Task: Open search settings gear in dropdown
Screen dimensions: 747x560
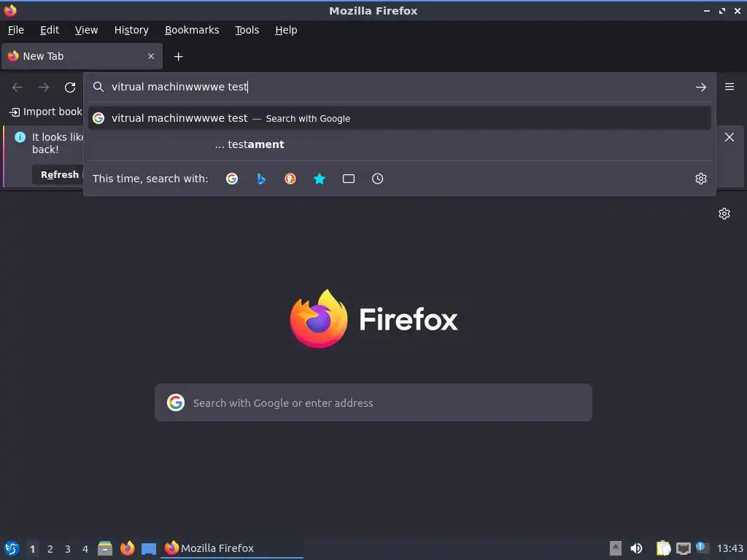Action: click(x=701, y=179)
